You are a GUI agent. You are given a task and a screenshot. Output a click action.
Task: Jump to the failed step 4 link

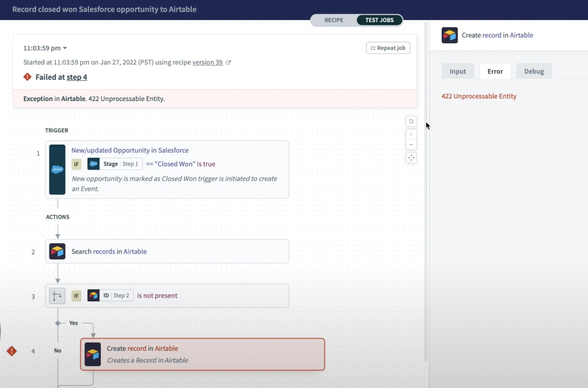(x=77, y=77)
